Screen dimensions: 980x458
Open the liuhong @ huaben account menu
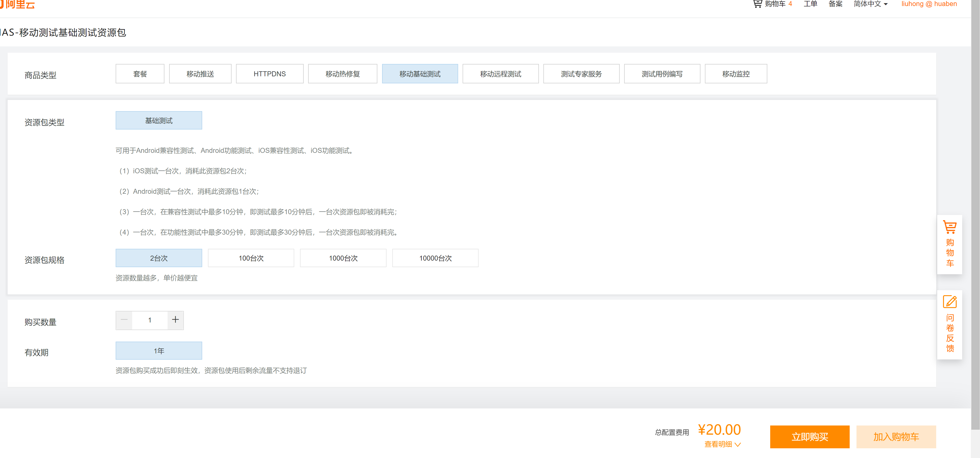point(929,4)
